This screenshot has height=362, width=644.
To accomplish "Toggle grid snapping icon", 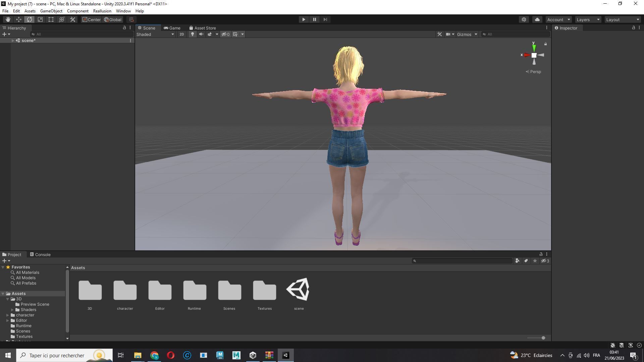I will point(131,19).
